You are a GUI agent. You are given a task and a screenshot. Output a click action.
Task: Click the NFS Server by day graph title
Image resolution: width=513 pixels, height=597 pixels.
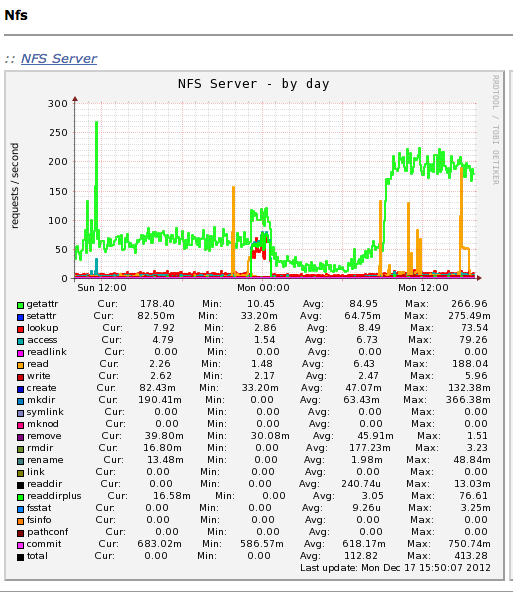(x=254, y=84)
